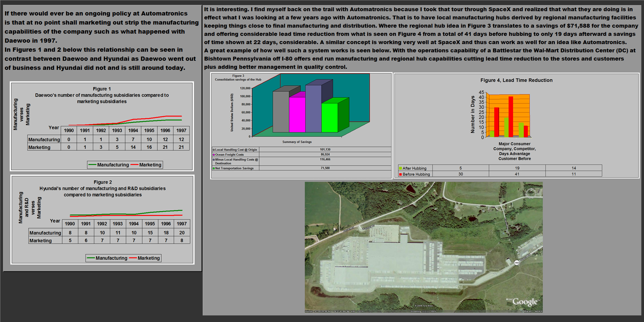644x322 pixels.
Task: Click the purple 3D bar in Figure 3
Action: [x=313, y=108]
